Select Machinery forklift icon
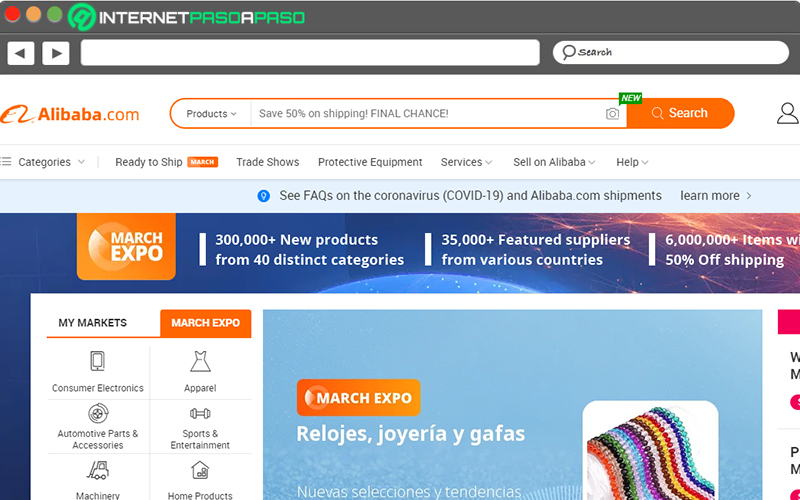 click(98, 470)
